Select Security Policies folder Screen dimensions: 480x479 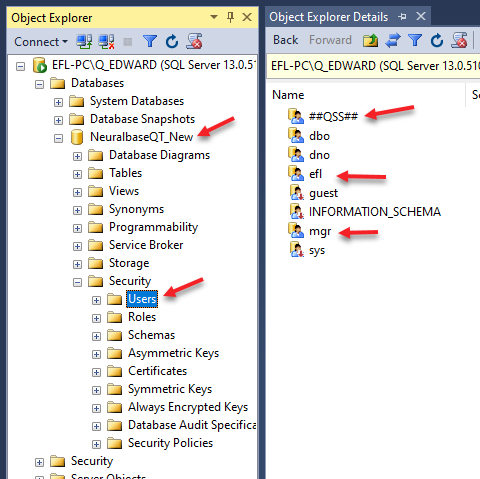click(x=170, y=443)
